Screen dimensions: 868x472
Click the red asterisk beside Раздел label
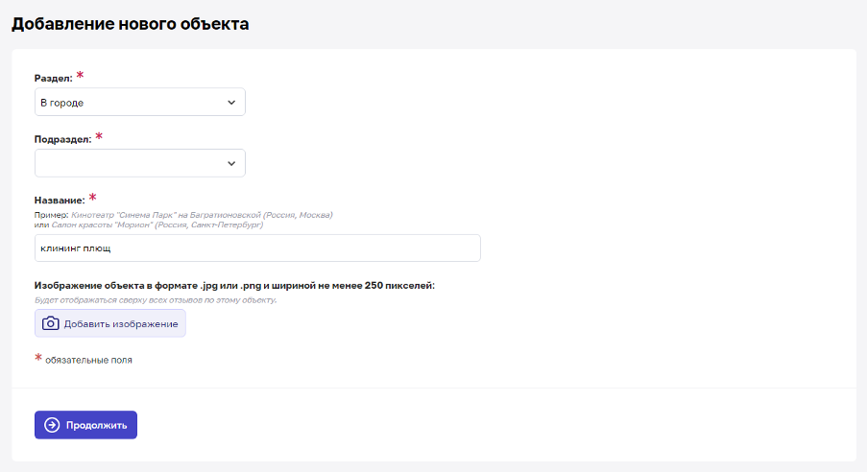[x=80, y=76]
